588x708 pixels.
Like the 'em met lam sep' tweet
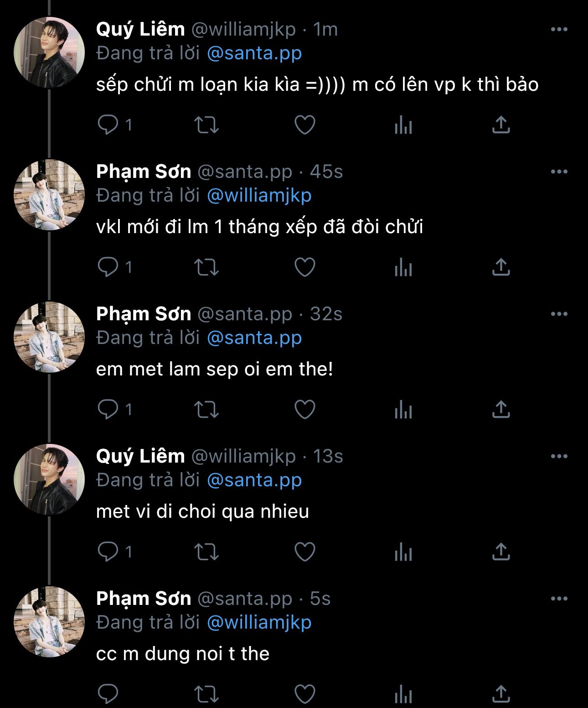pyautogui.click(x=304, y=409)
